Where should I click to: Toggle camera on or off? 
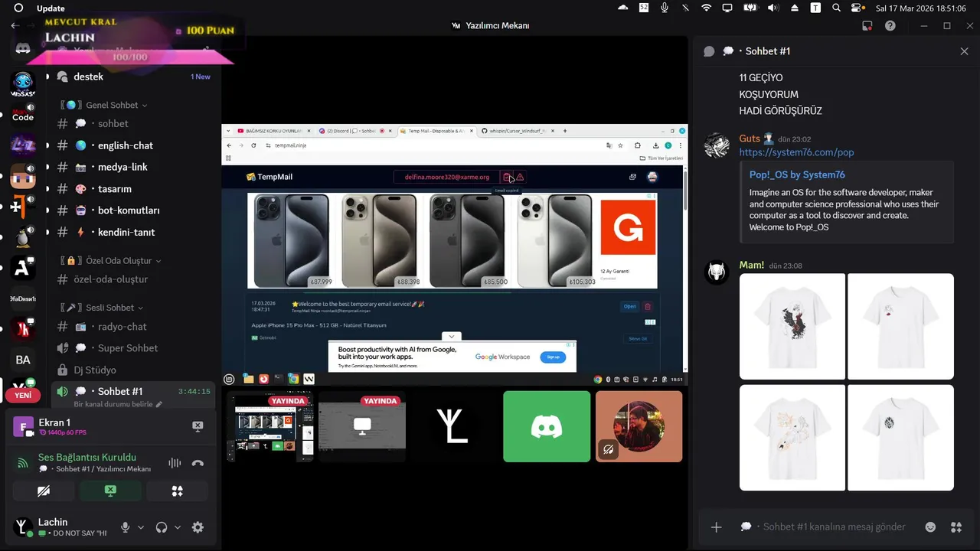44,491
